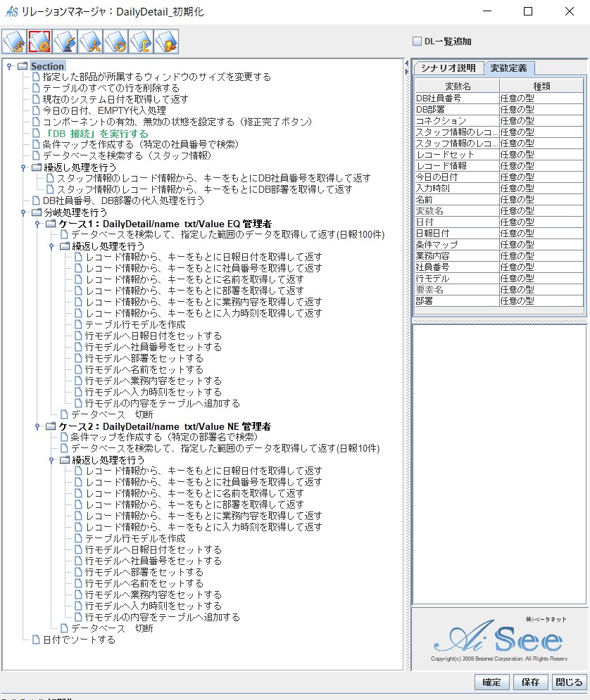This screenshot has height=700, width=590.
Task: Switch to the 変数定義 tab
Action: (509, 68)
